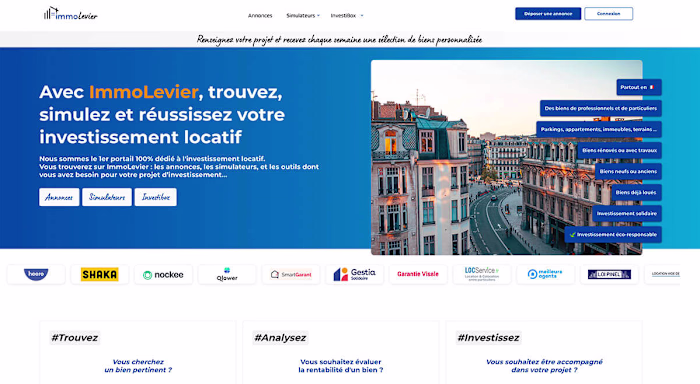Click the 'Investissement solidaire' tag

(x=626, y=213)
